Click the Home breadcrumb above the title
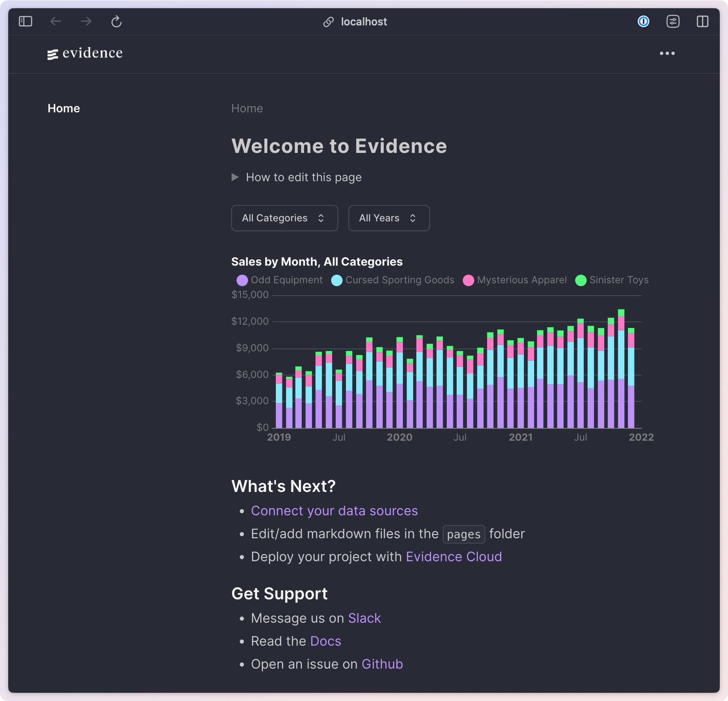Viewport: 728px width, 701px height. [x=247, y=108]
